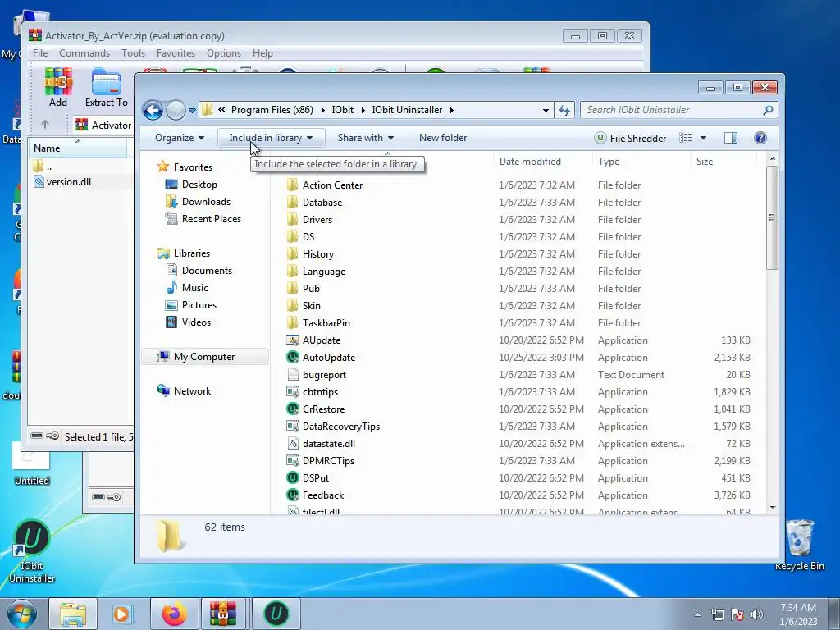Go back using Explorer's Back arrow
The image size is (840, 630).
pyautogui.click(x=153, y=111)
